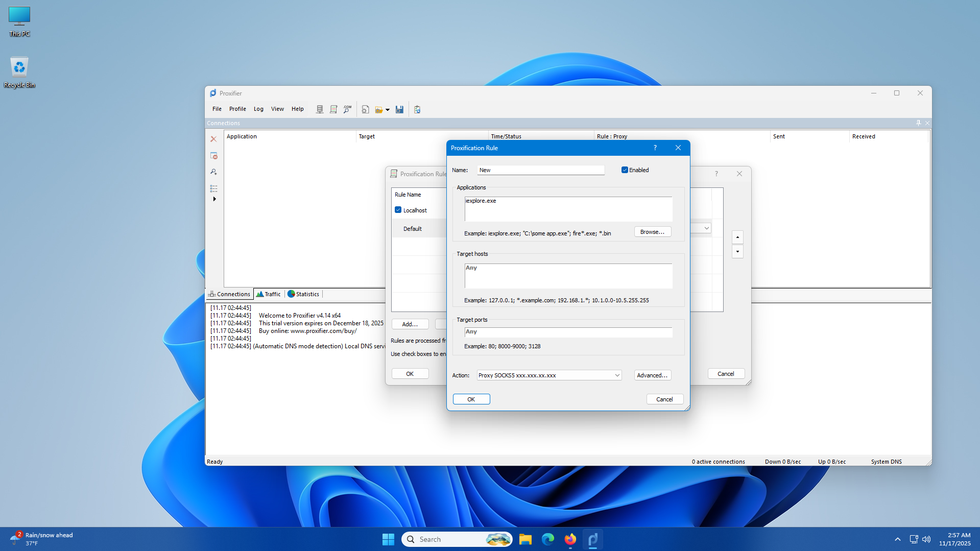Click the Windows Start button
Screen dimensions: 980x551
pos(388,539)
